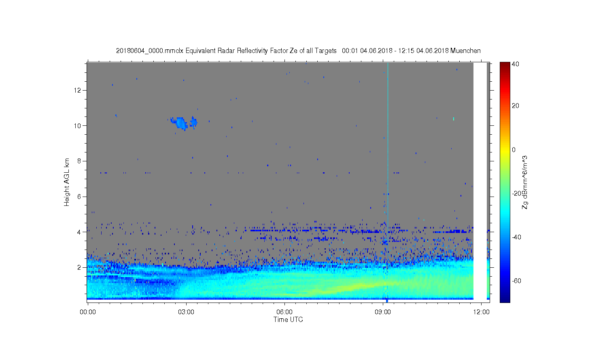Screen dimensions: 607x364
Task: Click the colorbar label -40
Action: [x=516, y=237]
